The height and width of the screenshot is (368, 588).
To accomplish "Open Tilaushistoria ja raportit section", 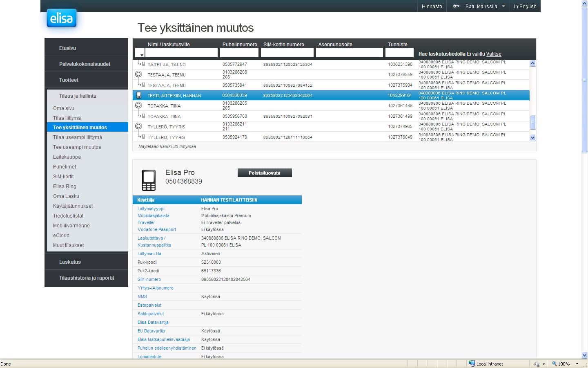I will point(87,278).
